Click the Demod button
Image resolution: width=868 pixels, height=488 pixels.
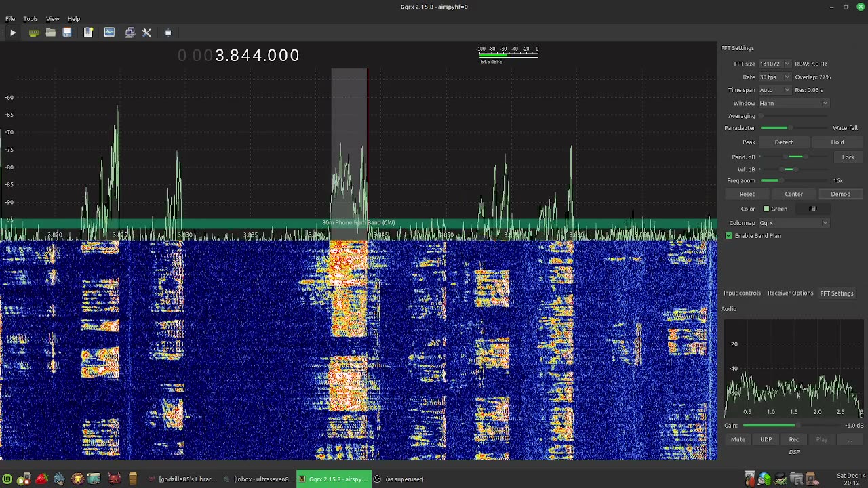pyautogui.click(x=840, y=195)
